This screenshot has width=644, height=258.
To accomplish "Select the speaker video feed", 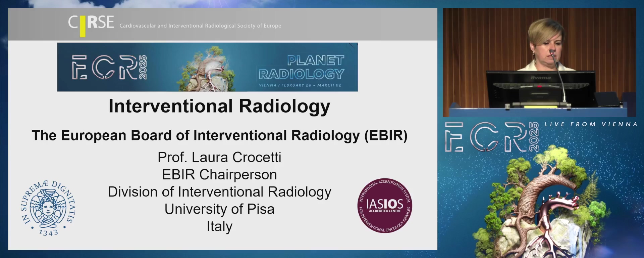I will coord(539,62).
